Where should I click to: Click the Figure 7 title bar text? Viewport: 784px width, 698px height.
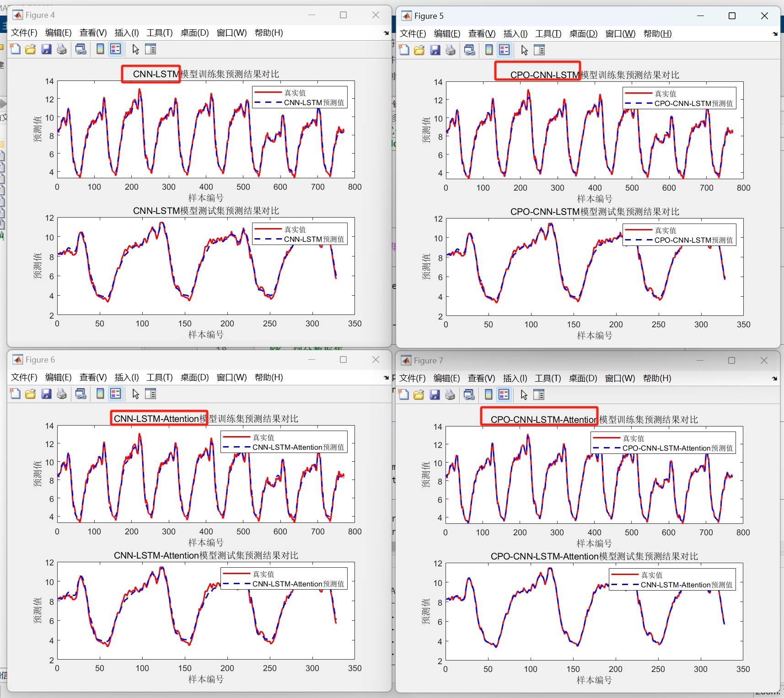point(429,361)
